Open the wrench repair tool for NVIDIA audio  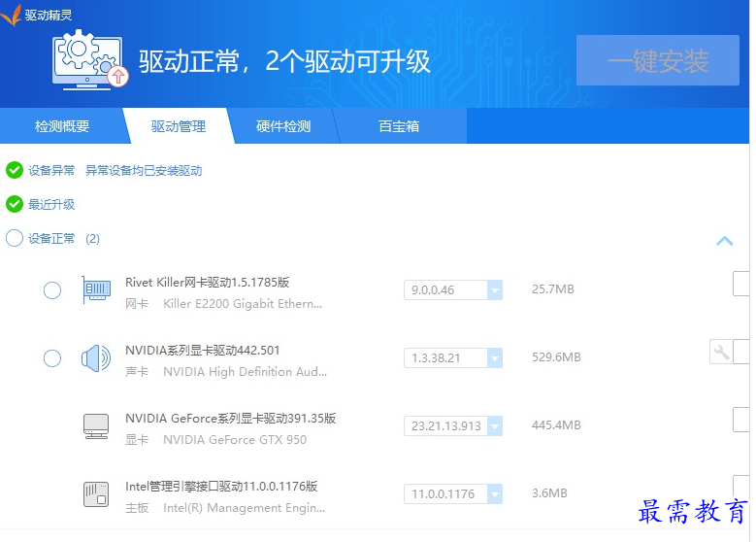pyautogui.click(x=721, y=352)
